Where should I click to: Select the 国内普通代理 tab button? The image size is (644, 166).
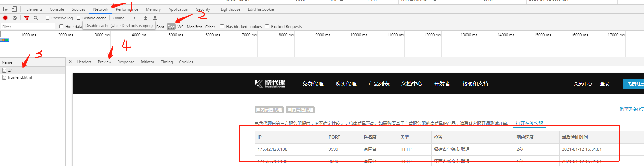click(300, 110)
